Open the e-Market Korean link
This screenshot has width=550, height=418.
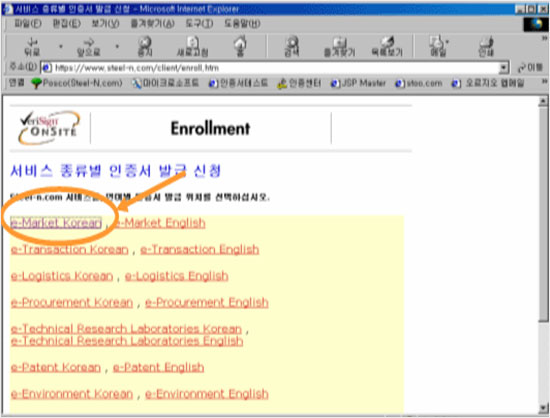pos(56,223)
